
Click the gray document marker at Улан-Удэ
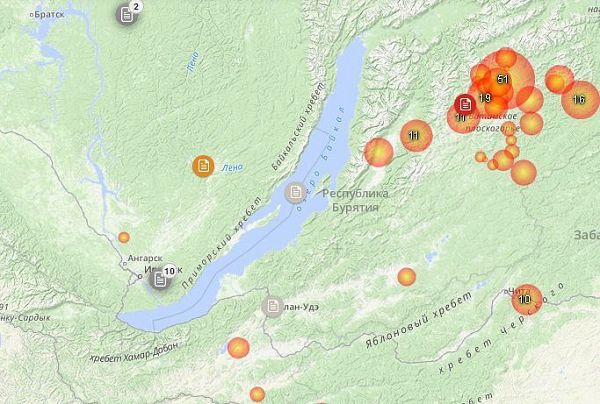(272, 306)
